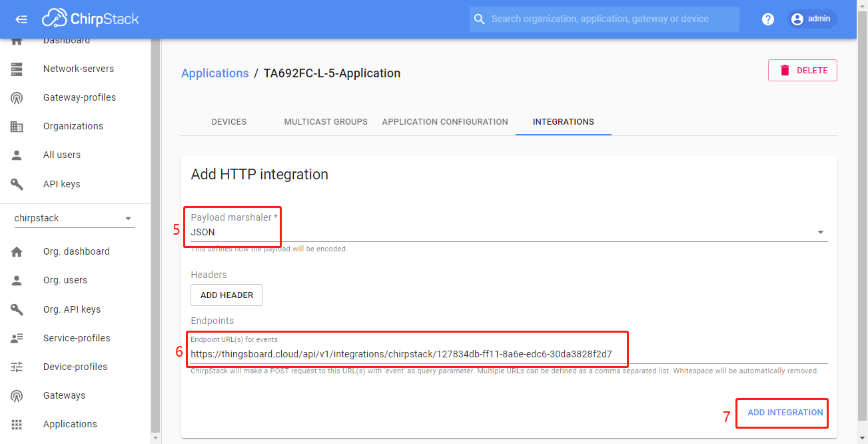Open All users in the sidebar
This screenshot has height=444, width=868.
coord(62,155)
